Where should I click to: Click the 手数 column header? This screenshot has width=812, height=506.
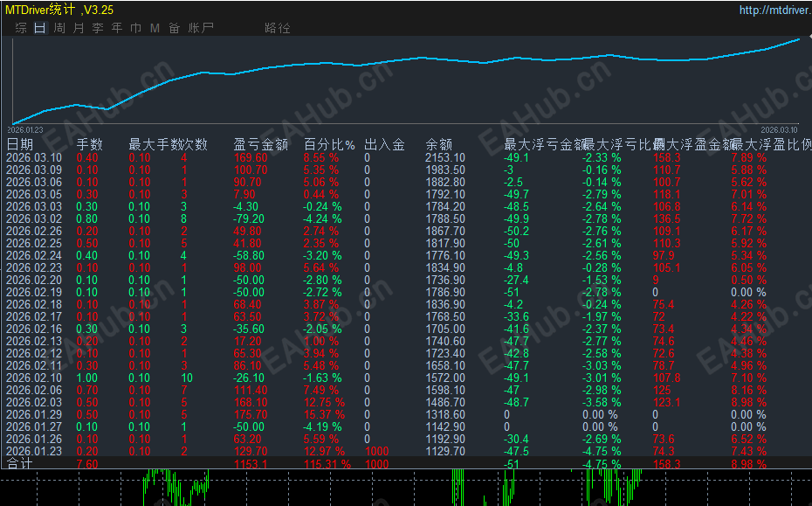point(90,144)
